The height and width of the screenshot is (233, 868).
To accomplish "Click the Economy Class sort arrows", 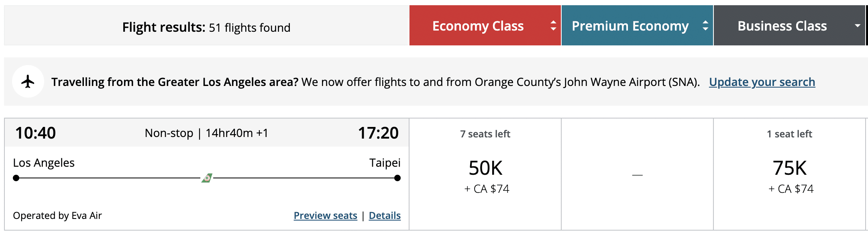I will (553, 26).
